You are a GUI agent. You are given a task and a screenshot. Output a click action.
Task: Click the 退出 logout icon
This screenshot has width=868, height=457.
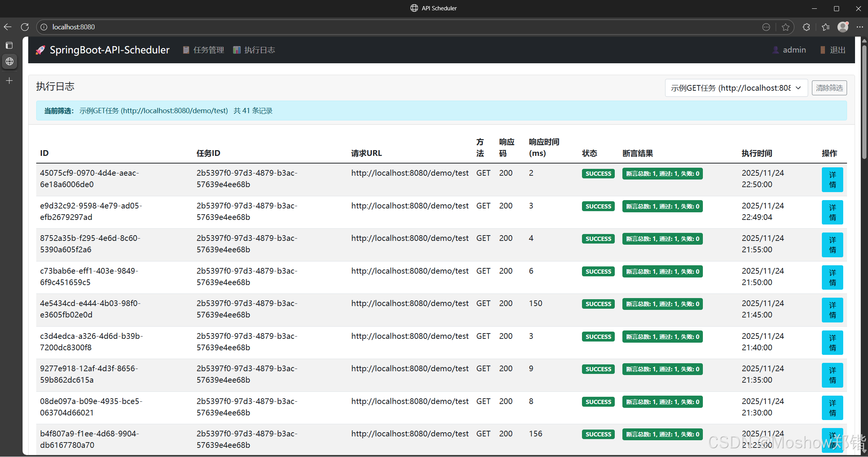[x=823, y=50]
